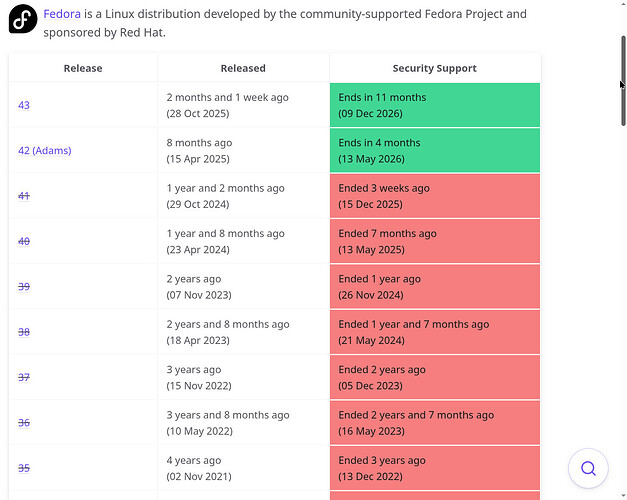Visit the release 38 link
627x500 pixels.
tap(24, 332)
